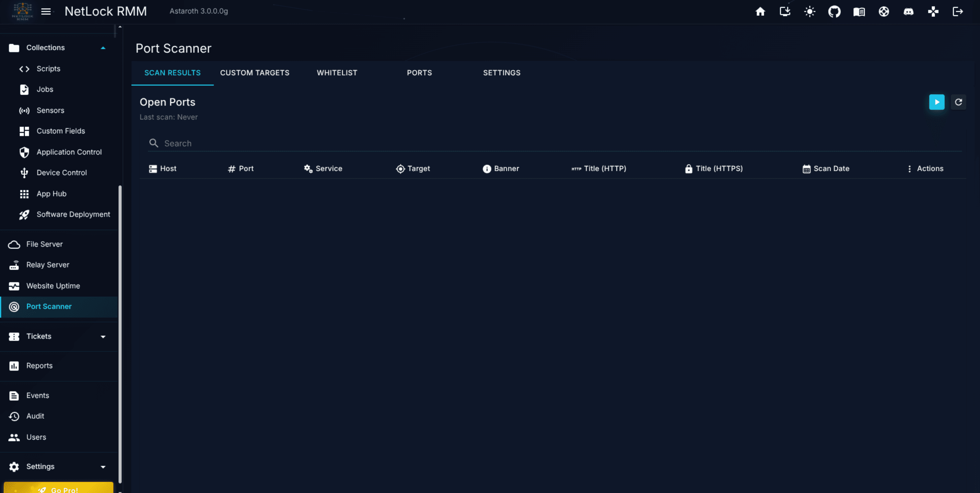The width and height of the screenshot is (980, 493).
Task: Click the sidebar scroll-up arrow
Action: point(120,27)
